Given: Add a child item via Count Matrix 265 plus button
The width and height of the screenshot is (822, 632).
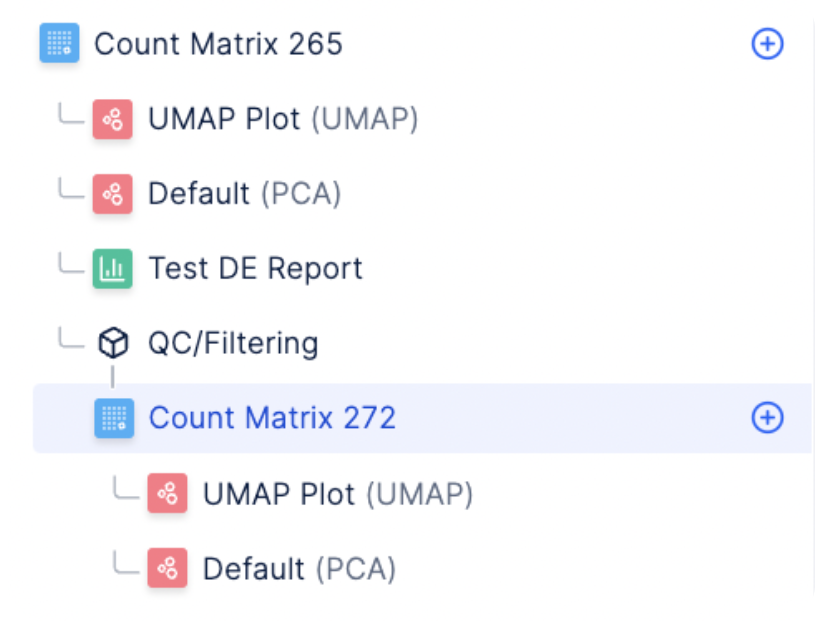Looking at the screenshot, I should click(x=767, y=43).
